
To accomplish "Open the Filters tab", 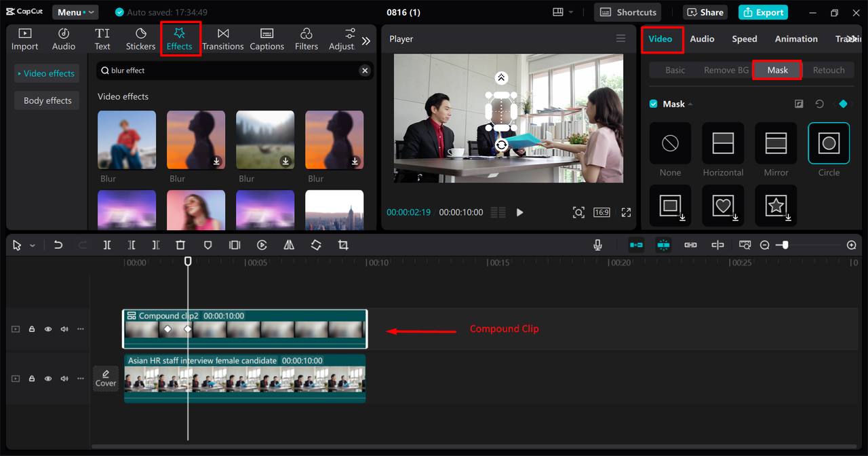I will [306, 39].
